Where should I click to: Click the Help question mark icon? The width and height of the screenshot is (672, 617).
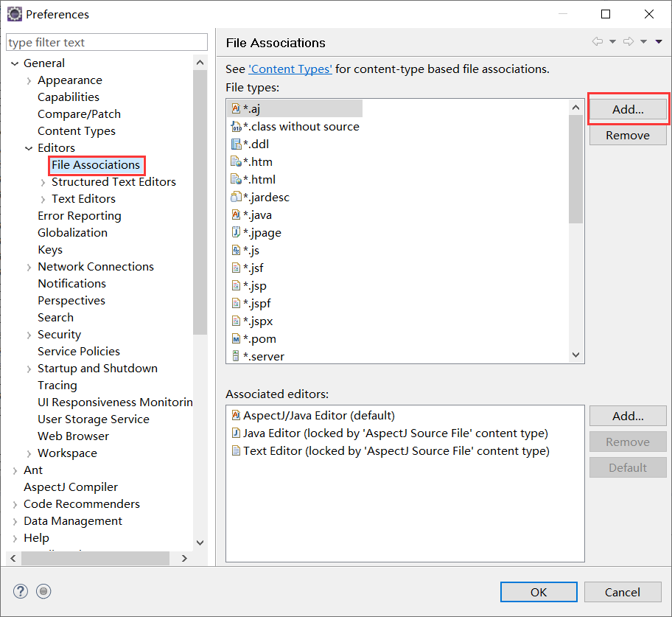coord(20,590)
